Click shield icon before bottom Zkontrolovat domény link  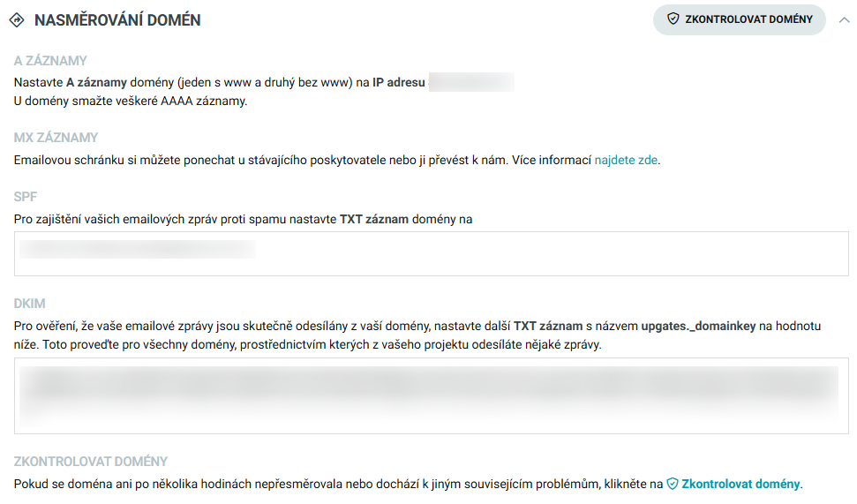click(x=673, y=484)
